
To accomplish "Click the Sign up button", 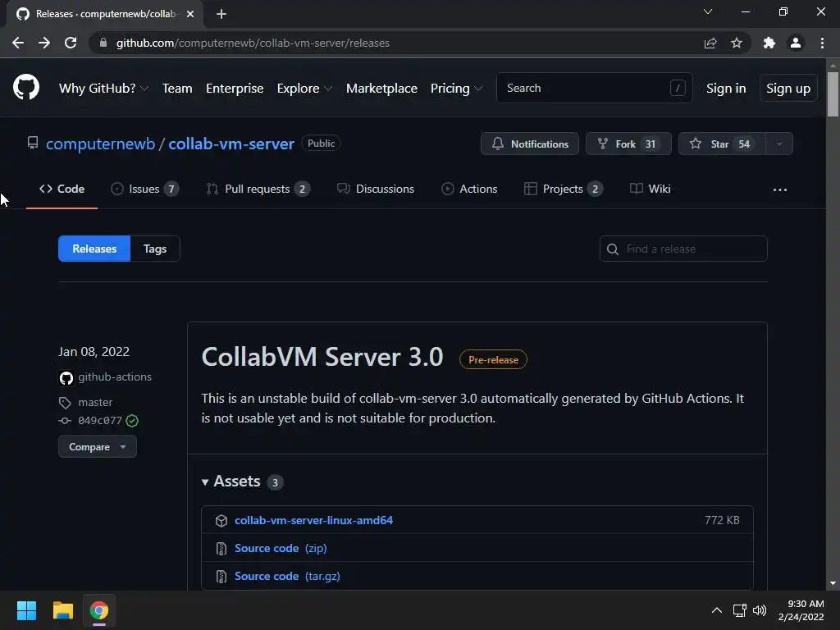I will click(788, 89).
